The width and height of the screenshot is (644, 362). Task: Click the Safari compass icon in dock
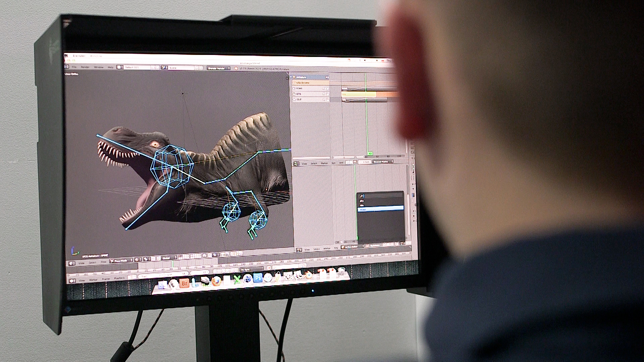(x=268, y=277)
